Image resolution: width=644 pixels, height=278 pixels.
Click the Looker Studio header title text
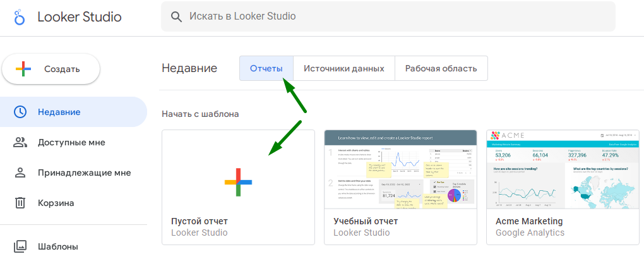tap(80, 17)
